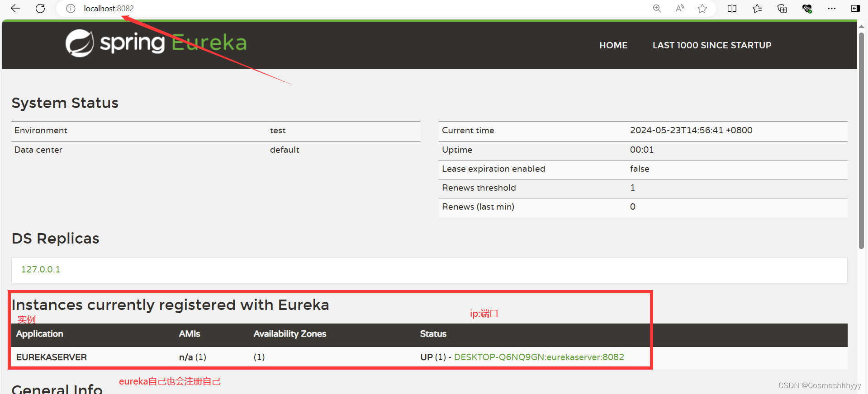Click the vertical scrollbar thumb

(862, 140)
